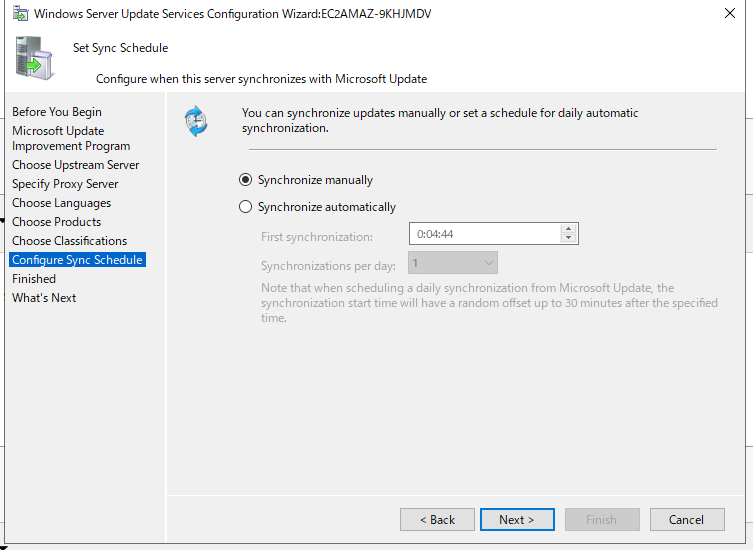Click the blue synchronization arrows icon
The height and width of the screenshot is (550, 753).
196,121
